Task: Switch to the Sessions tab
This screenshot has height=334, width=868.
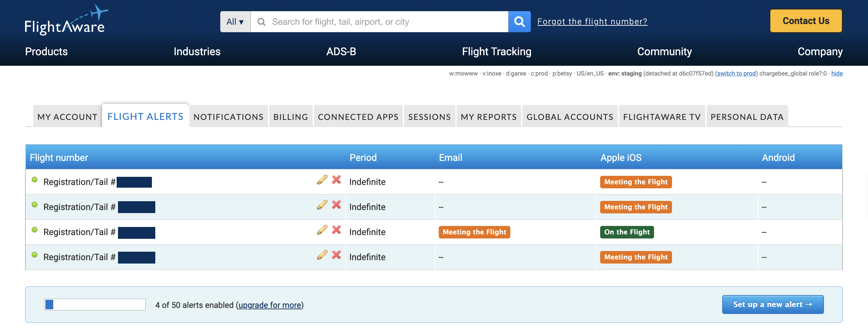Action: coord(430,117)
